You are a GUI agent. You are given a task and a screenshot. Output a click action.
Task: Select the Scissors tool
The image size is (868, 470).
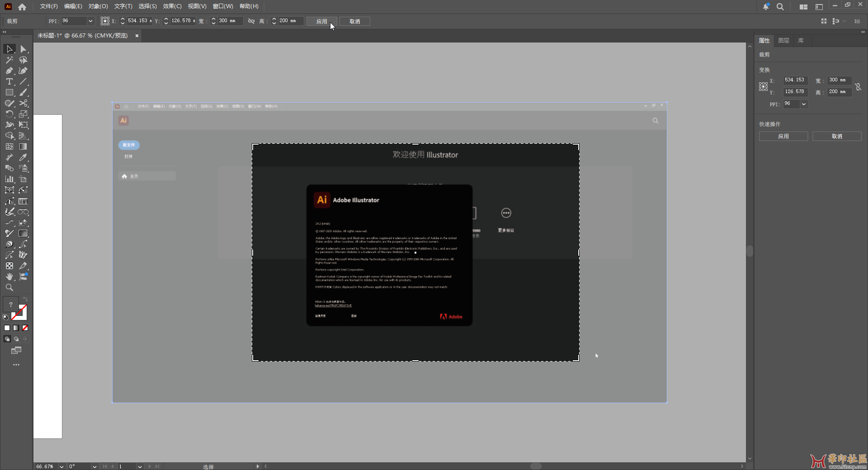pos(24,103)
